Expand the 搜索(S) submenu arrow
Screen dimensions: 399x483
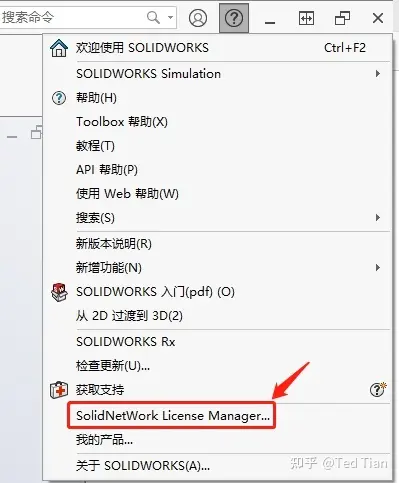click(x=378, y=218)
